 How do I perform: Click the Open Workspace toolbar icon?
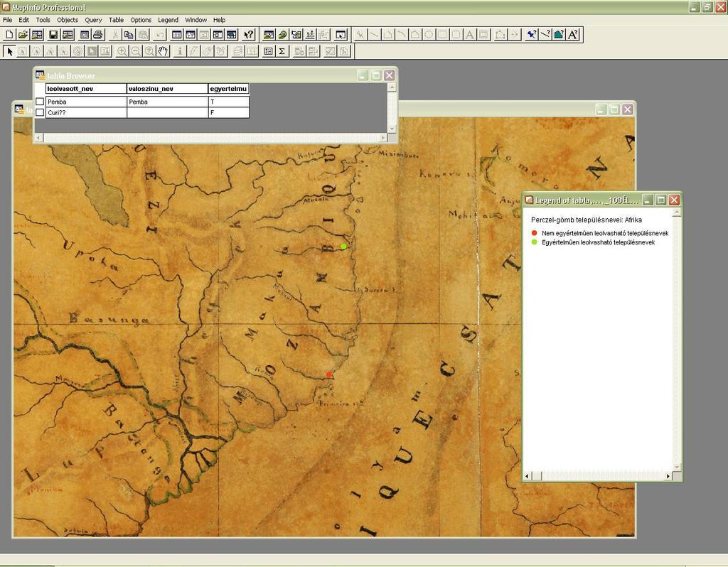[37, 35]
